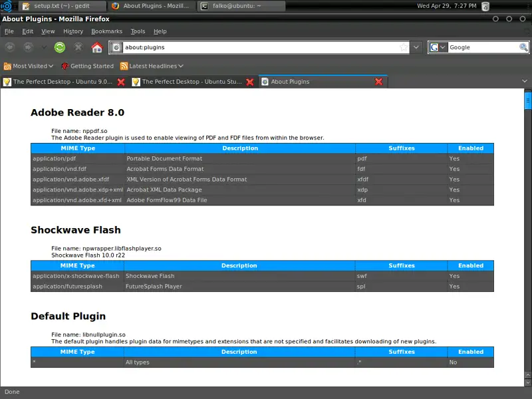The image size is (532, 399).
Task: Click Portable Document Format description cell
Action: coord(240,158)
